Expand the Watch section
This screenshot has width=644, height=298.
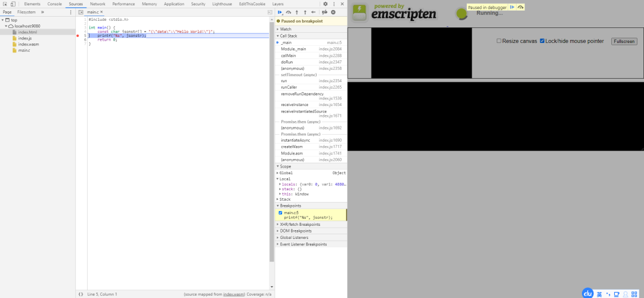tap(311, 29)
